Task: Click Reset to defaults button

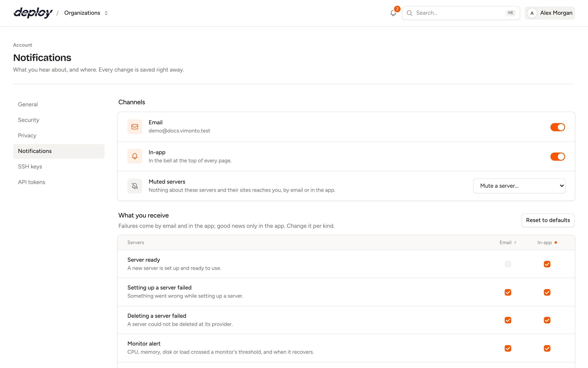Action: [x=548, y=220]
